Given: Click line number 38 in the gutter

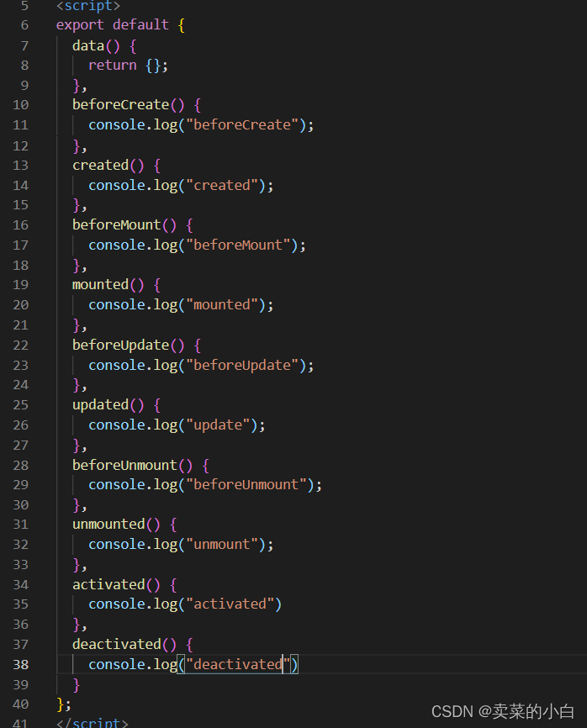Looking at the screenshot, I should click(20, 664).
